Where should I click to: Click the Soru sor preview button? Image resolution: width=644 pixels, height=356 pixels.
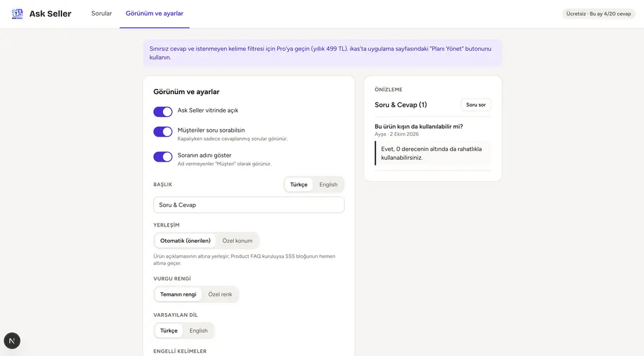tap(476, 105)
